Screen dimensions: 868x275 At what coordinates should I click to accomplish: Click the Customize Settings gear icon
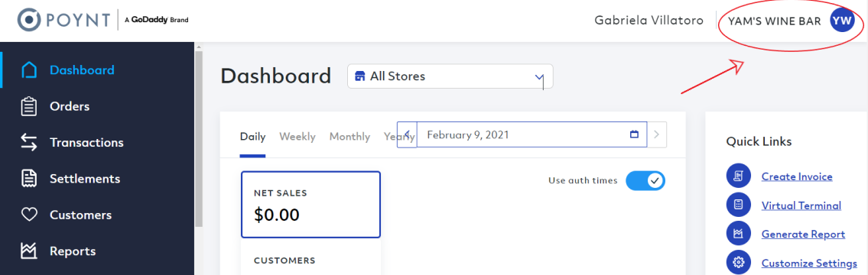[x=739, y=263]
